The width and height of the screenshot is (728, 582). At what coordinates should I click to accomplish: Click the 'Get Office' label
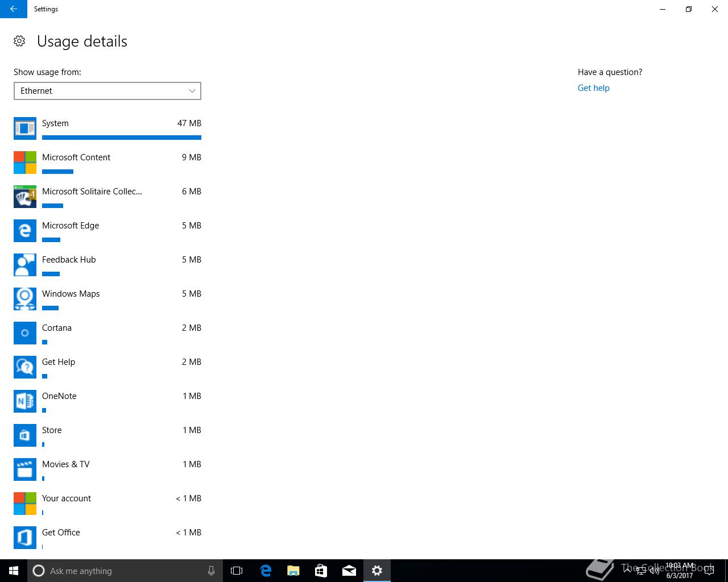tap(61, 533)
